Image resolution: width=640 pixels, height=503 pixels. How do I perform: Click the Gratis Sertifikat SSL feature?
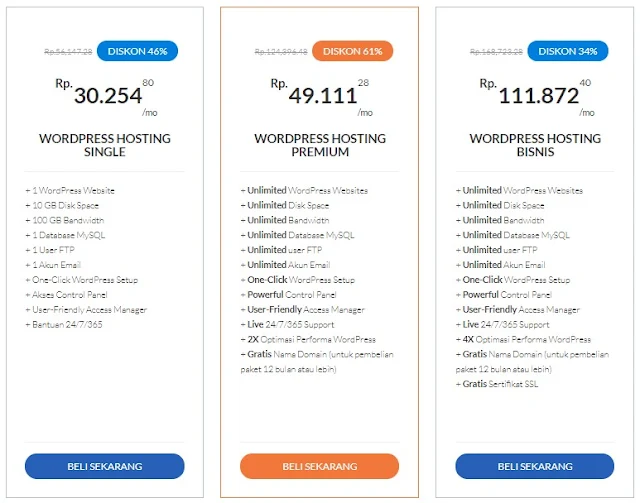(x=497, y=384)
